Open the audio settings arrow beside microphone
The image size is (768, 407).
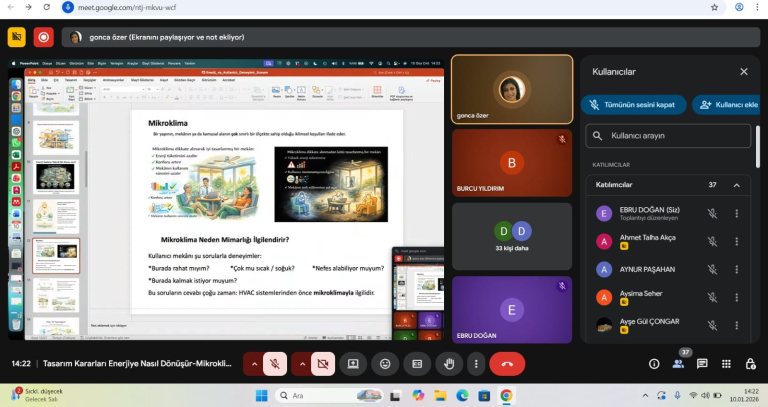pos(253,364)
